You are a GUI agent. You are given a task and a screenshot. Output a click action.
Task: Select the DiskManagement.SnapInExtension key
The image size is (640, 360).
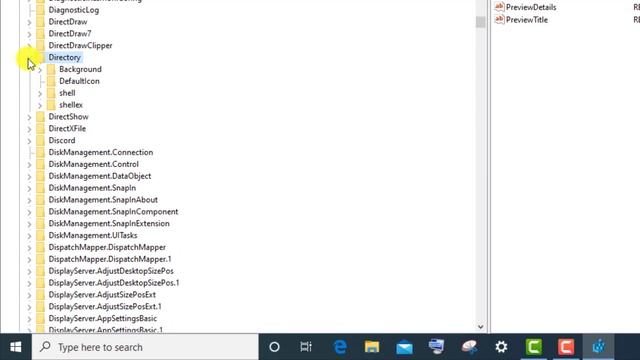pos(109,223)
